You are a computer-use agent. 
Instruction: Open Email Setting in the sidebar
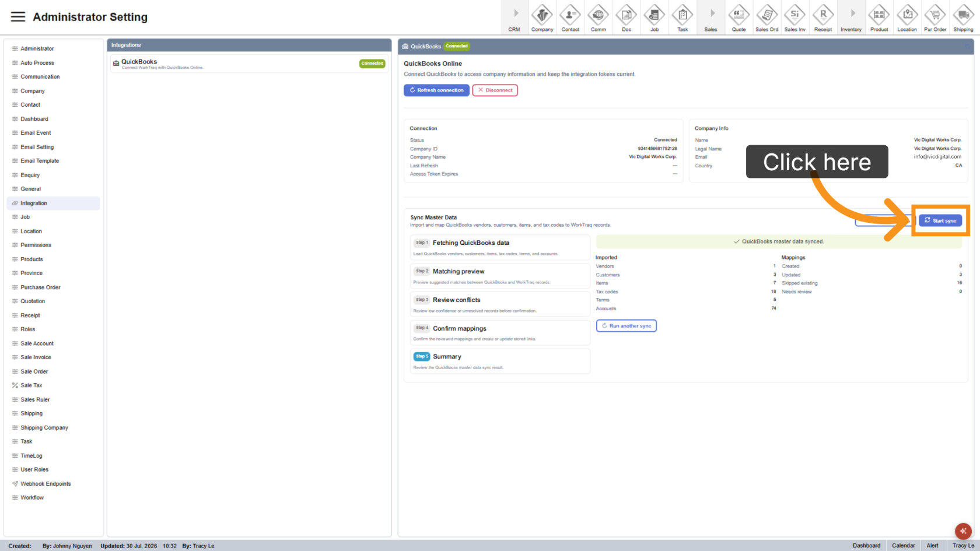tap(53, 147)
